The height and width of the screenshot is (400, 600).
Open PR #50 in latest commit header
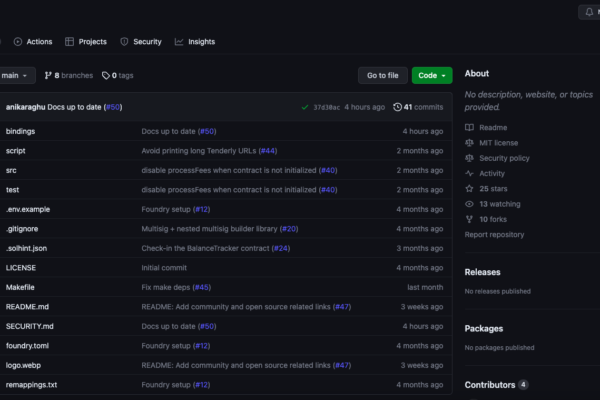(113, 107)
